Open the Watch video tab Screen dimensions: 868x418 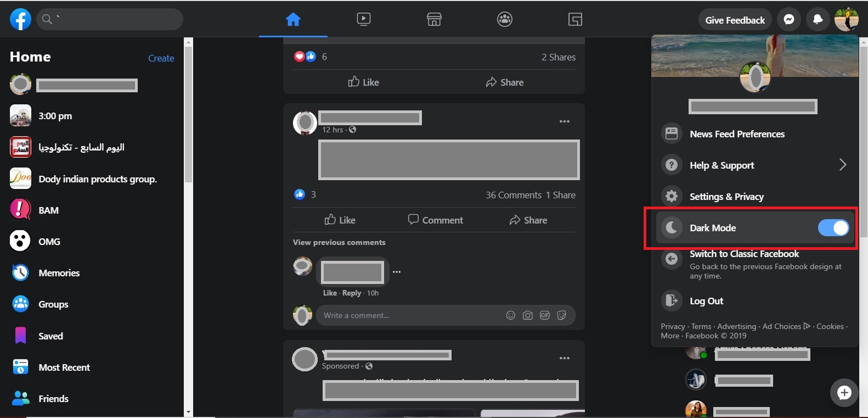pyautogui.click(x=363, y=19)
